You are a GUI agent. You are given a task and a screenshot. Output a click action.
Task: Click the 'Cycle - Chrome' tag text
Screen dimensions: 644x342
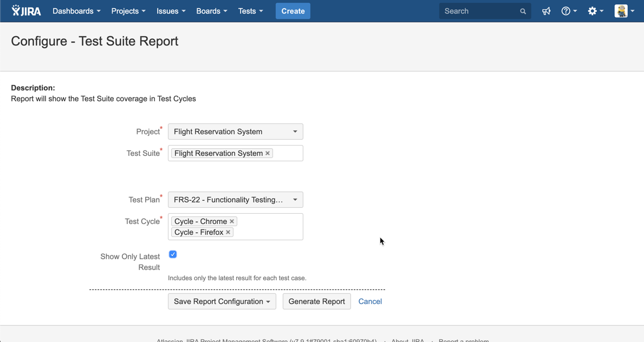tap(200, 221)
